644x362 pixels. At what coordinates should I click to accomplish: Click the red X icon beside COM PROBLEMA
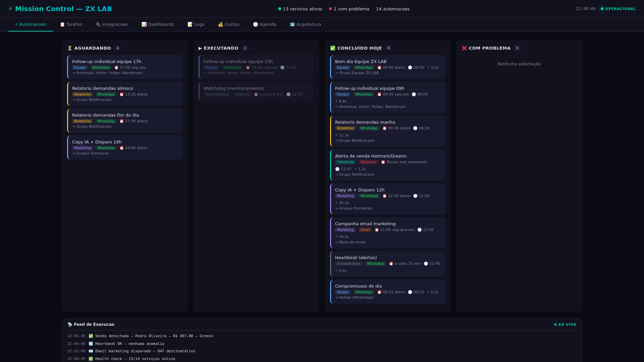(464, 48)
